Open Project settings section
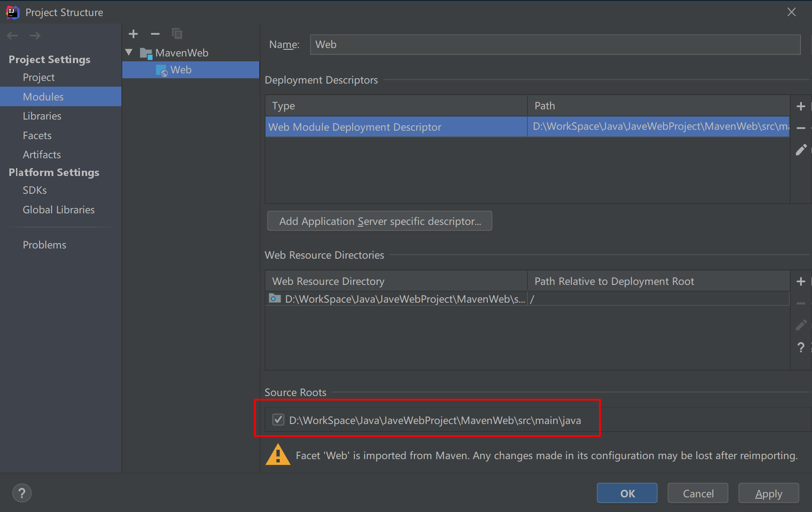 coord(39,77)
